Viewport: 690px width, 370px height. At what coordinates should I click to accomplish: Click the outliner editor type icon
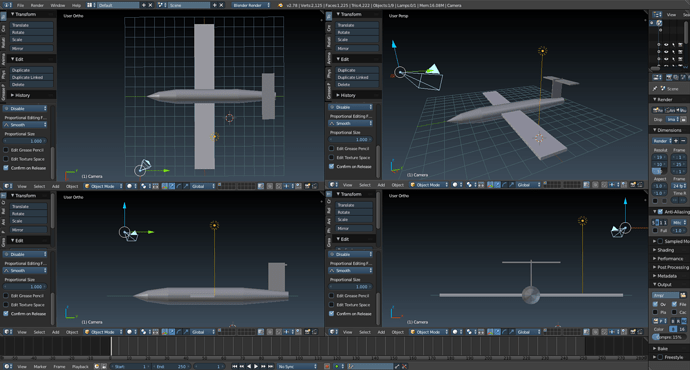pyautogui.click(x=657, y=15)
